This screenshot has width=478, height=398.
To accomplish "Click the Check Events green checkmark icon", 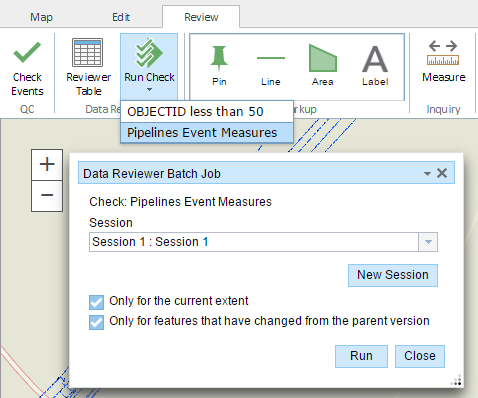I will pos(27,52).
